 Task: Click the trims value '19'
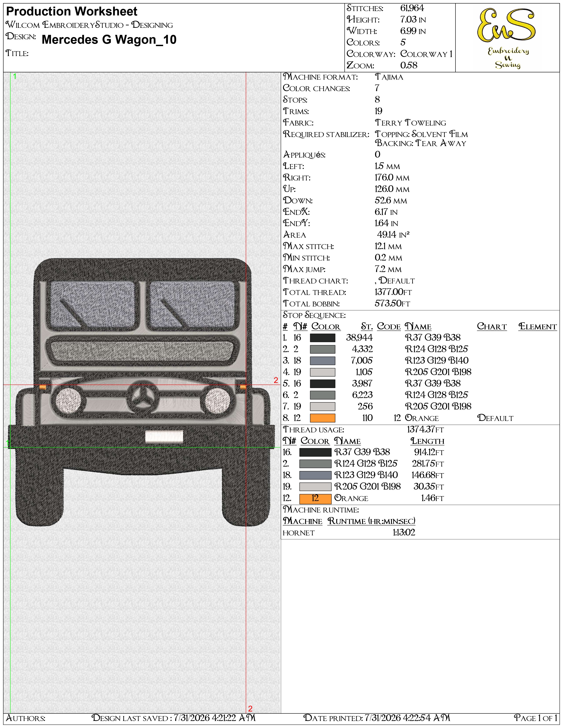pyautogui.click(x=379, y=111)
